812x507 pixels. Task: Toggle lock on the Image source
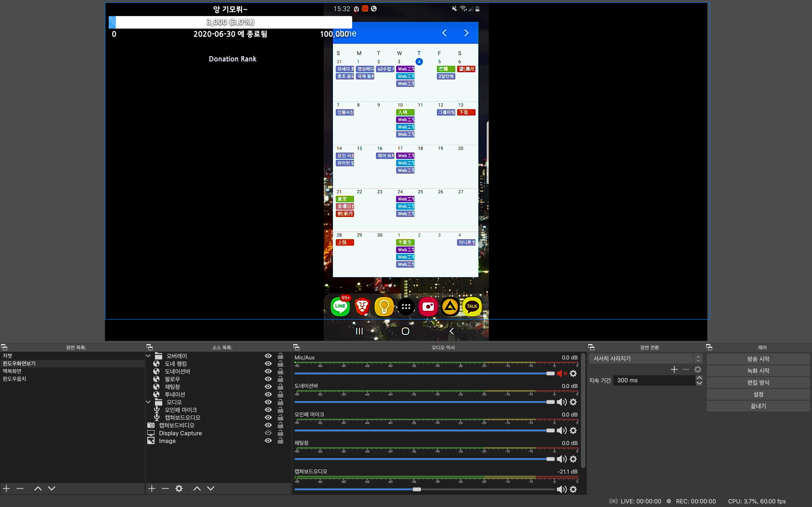coord(280,441)
